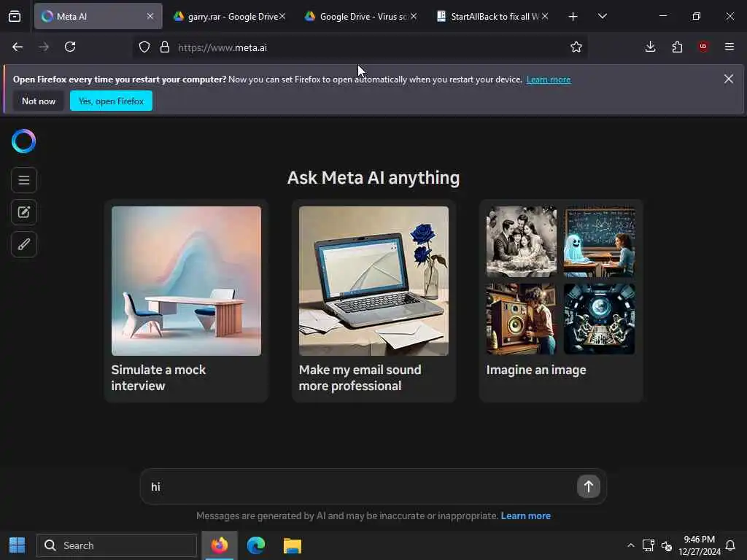
Task: Open the uBlock Origin extension
Action: tap(703, 47)
